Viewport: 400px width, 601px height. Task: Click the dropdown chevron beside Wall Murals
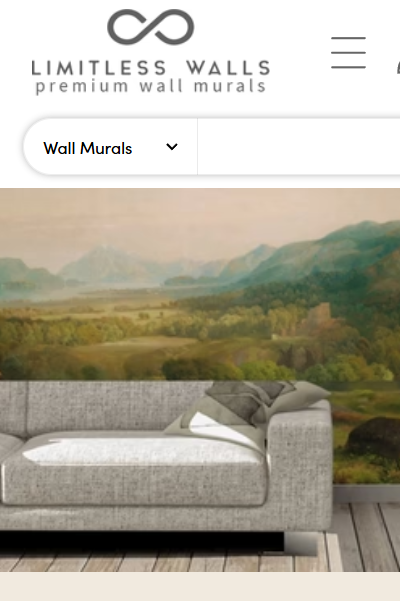click(x=172, y=147)
